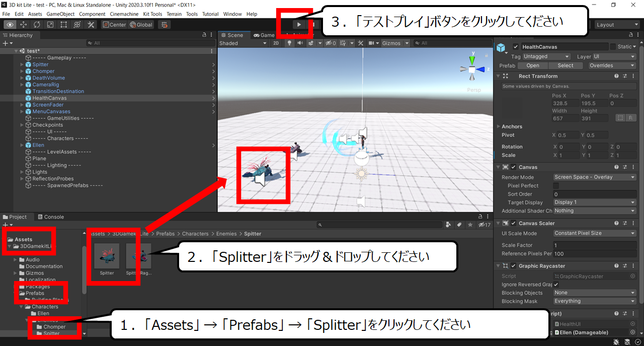Open the Render Mode dropdown
This screenshot has height=346, width=644.
[x=595, y=177]
